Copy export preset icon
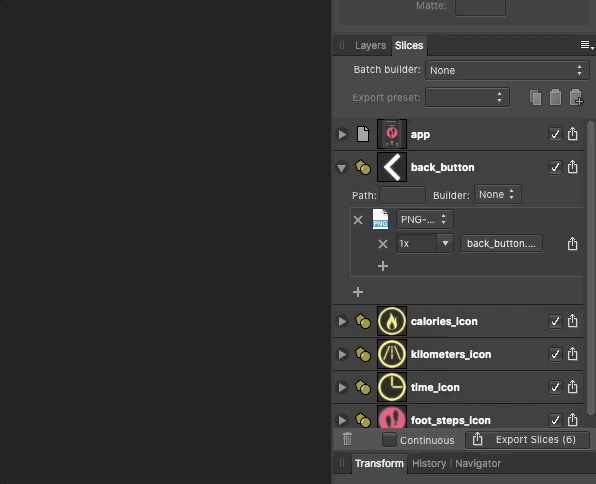This screenshot has height=484, width=596. point(535,98)
